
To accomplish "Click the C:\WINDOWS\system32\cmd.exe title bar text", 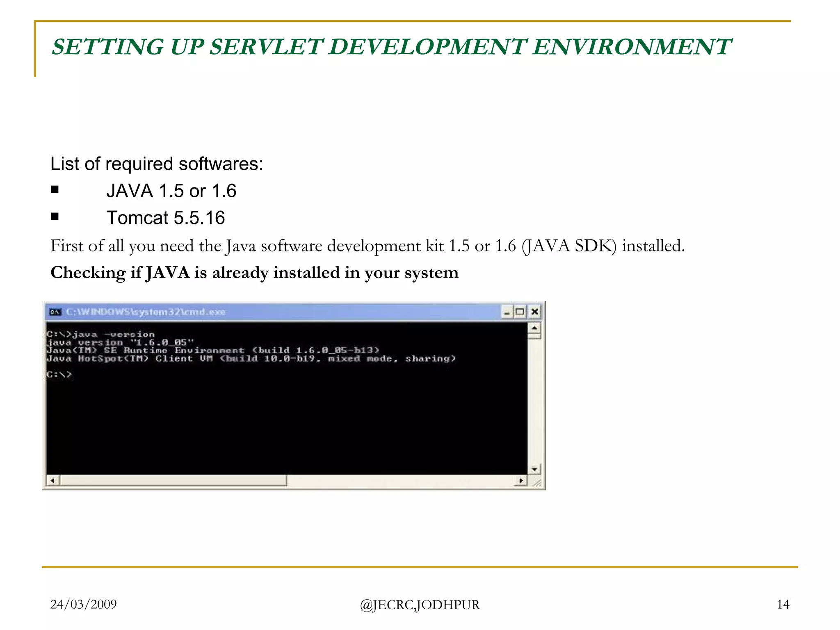I will (x=146, y=312).
